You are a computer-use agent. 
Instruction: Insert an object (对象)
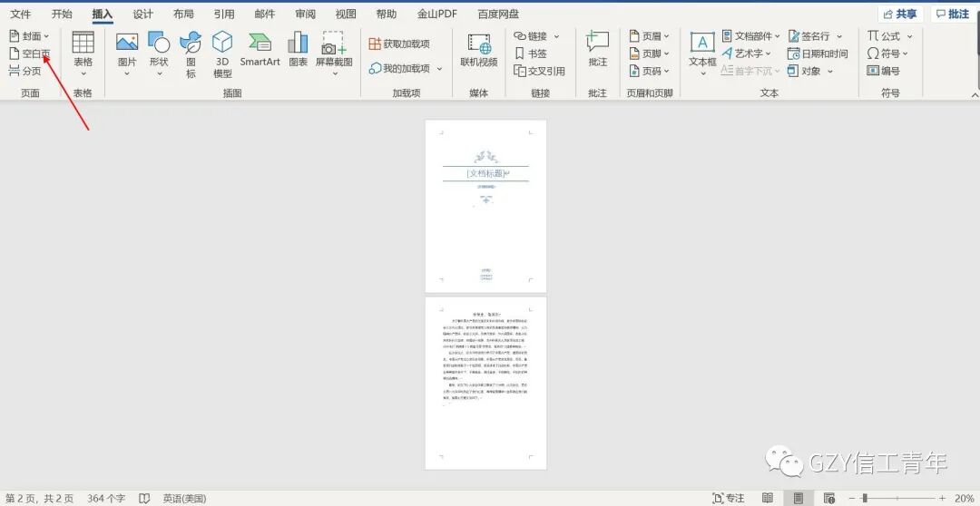point(804,72)
